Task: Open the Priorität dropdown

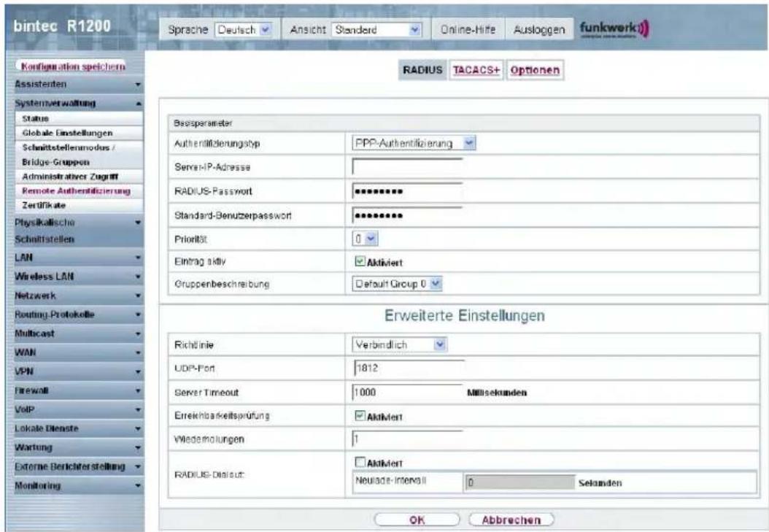Action: click(366, 239)
